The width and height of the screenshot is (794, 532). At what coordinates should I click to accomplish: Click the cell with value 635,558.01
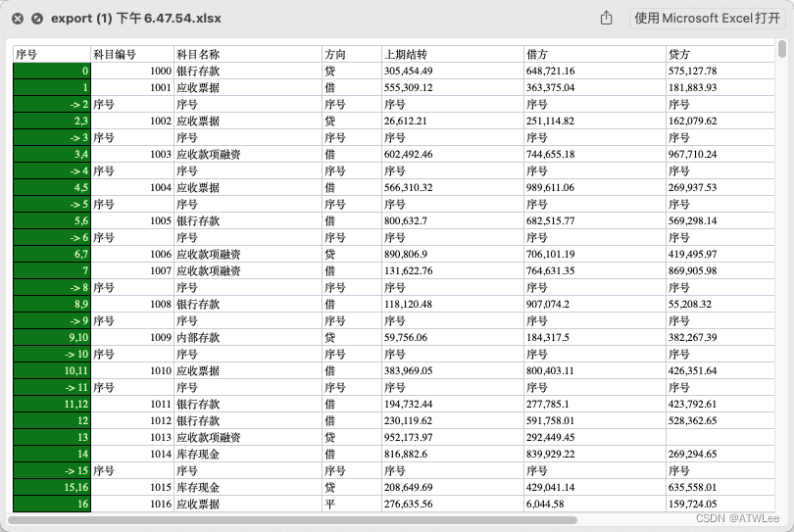click(x=720, y=488)
